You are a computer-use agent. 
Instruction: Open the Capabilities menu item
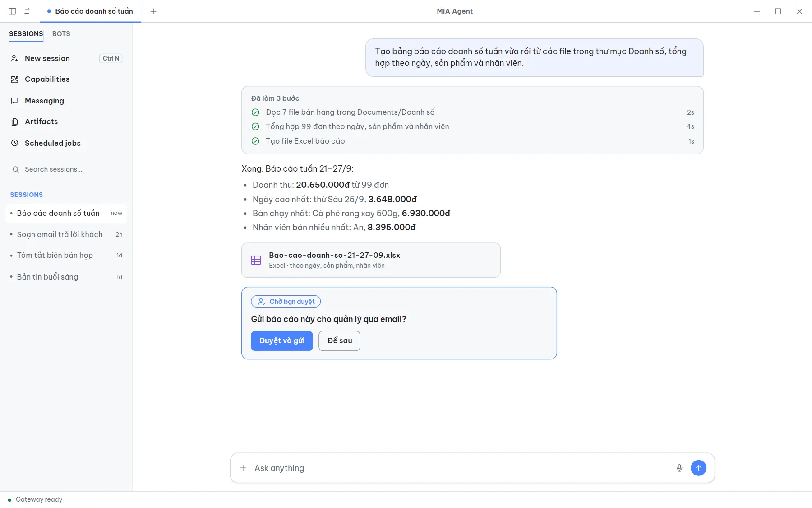pos(66,79)
